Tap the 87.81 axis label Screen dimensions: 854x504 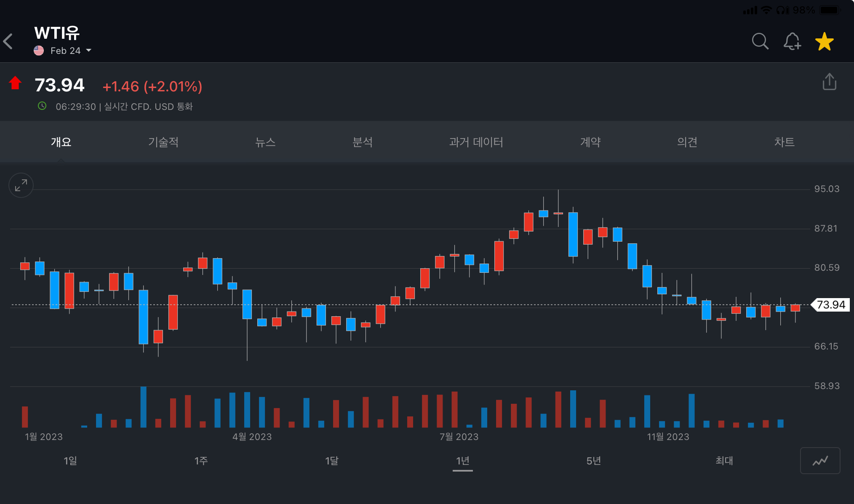826,228
